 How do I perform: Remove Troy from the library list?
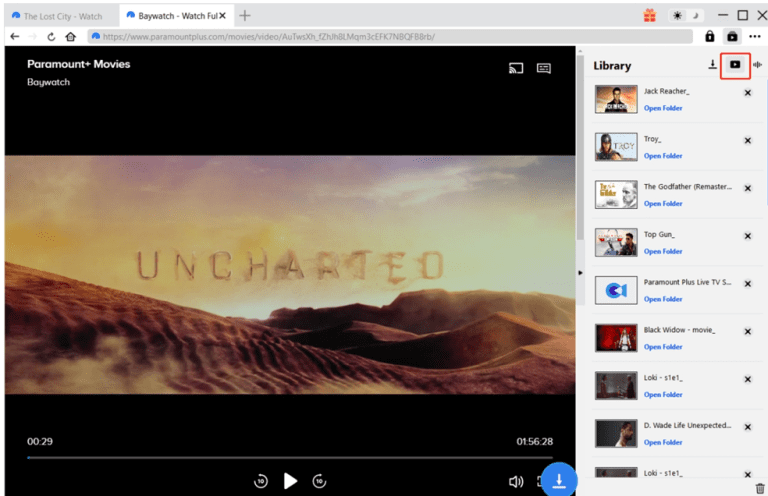pyautogui.click(x=747, y=141)
